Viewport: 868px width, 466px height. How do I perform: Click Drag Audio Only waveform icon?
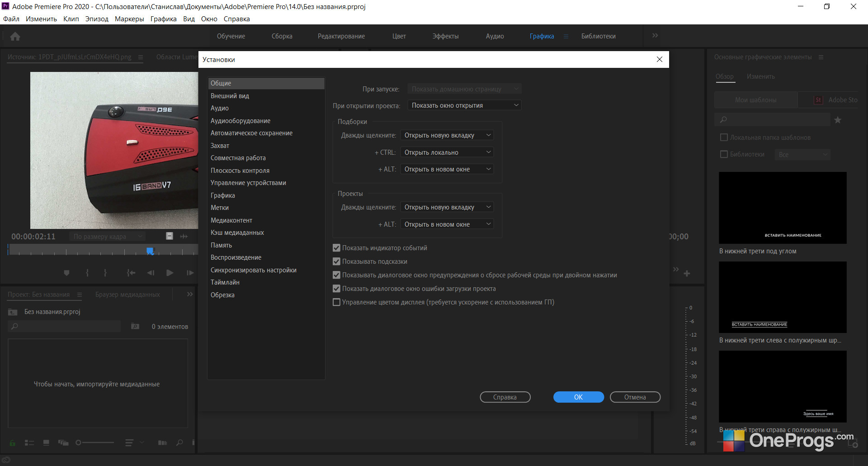pyautogui.click(x=184, y=236)
